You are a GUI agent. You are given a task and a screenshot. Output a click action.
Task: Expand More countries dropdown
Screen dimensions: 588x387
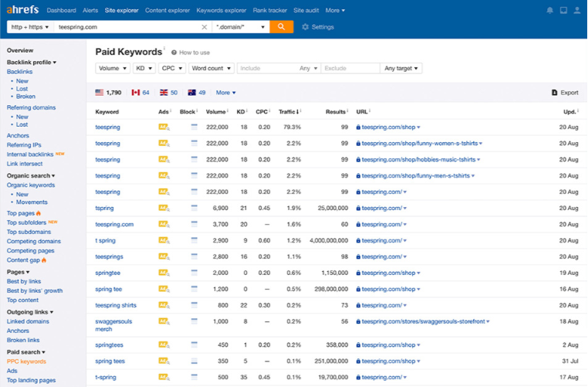(226, 93)
